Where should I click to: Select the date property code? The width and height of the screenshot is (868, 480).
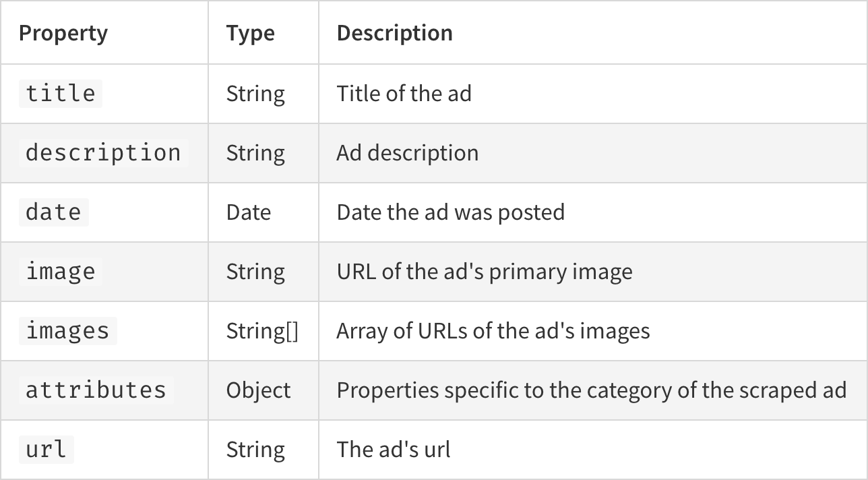tap(54, 212)
